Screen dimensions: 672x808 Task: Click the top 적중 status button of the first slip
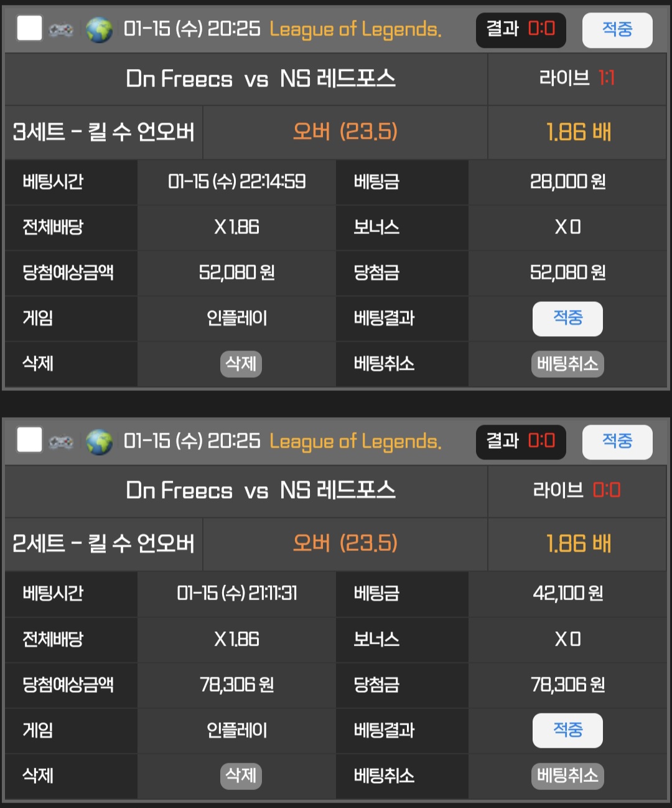click(617, 30)
